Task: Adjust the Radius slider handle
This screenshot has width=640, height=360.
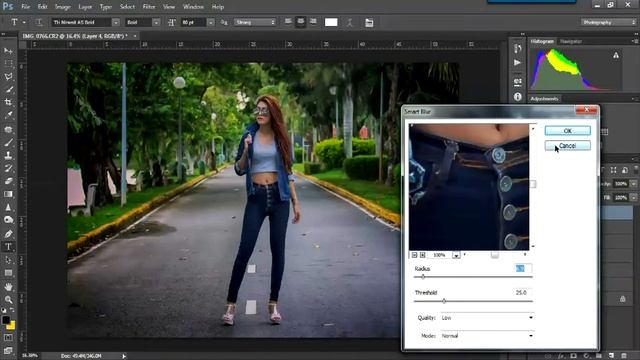Action: [423, 277]
